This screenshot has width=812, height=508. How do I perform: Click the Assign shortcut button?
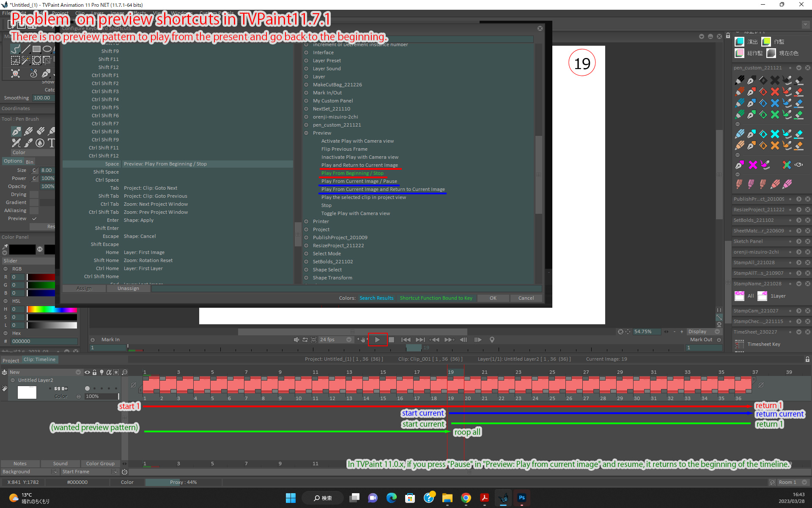(x=84, y=288)
